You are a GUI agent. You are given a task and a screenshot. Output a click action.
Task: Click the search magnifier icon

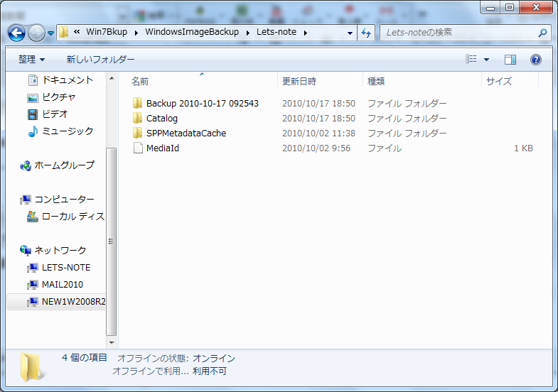point(542,33)
